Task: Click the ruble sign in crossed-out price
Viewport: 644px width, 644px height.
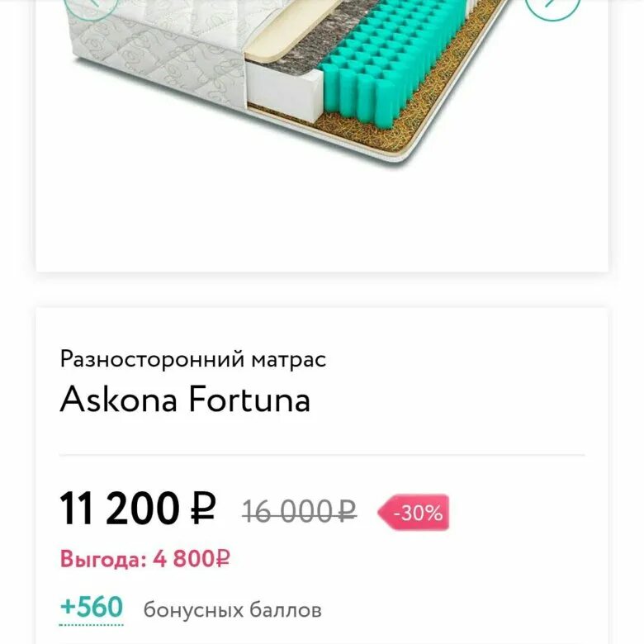Action: click(348, 512)
